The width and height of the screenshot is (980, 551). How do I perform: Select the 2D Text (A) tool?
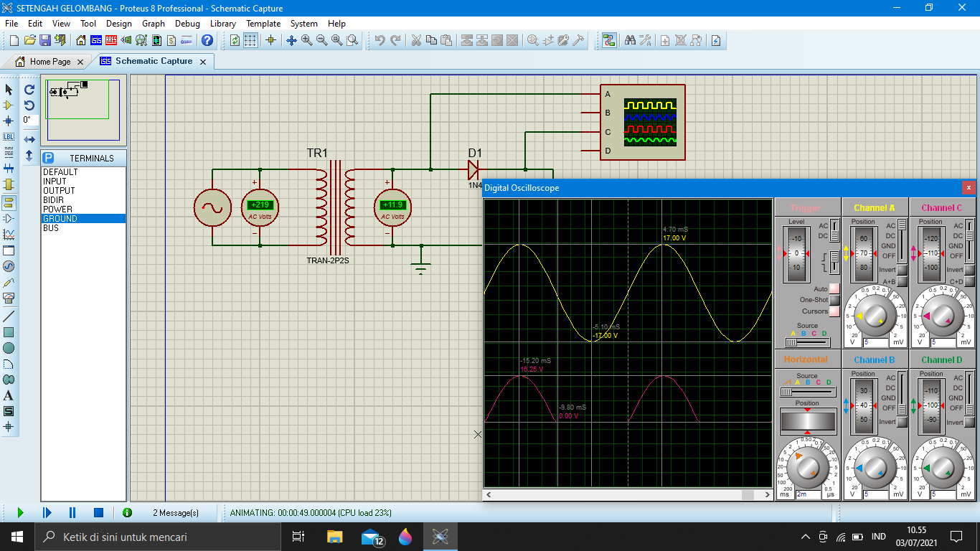[x=9, y=395]
